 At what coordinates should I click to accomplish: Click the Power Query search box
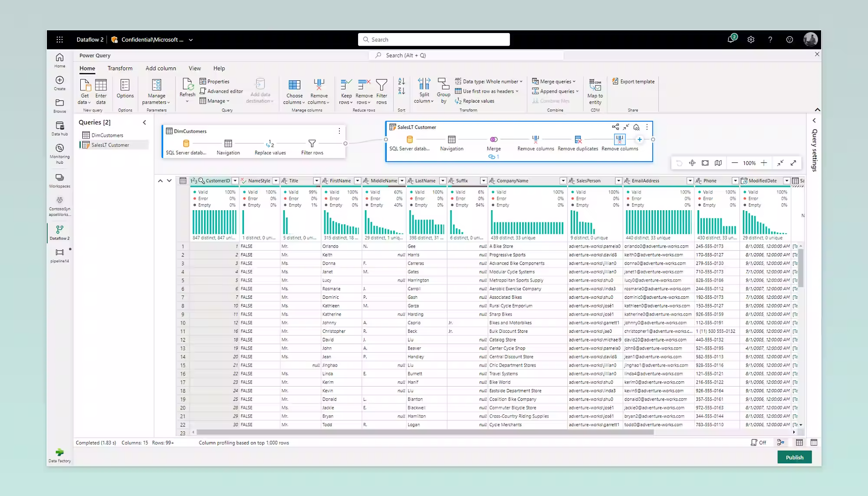coord(466,55)
